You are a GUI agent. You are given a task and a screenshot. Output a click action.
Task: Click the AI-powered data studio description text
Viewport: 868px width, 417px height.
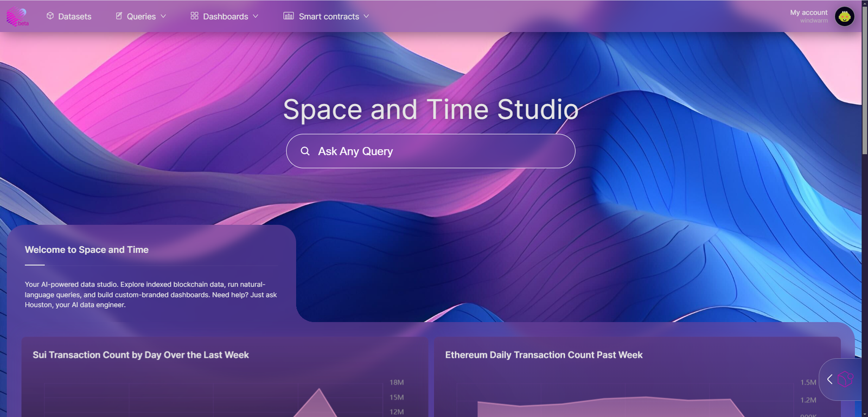151,294
